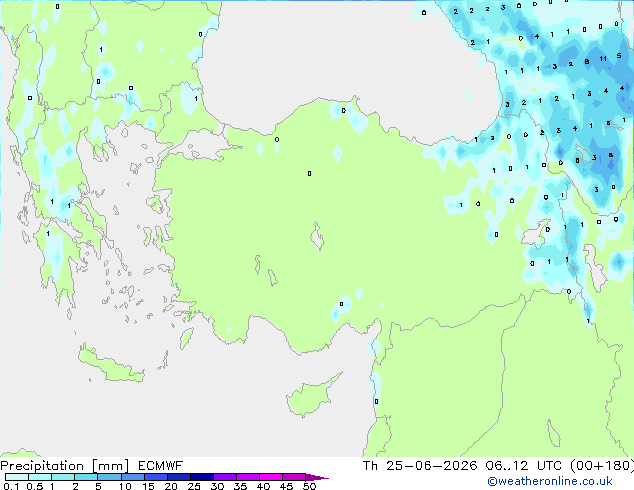This screenshot has height=490, width=634.
Task: Click the '45' legend scale label
Action: coord(286,486)
